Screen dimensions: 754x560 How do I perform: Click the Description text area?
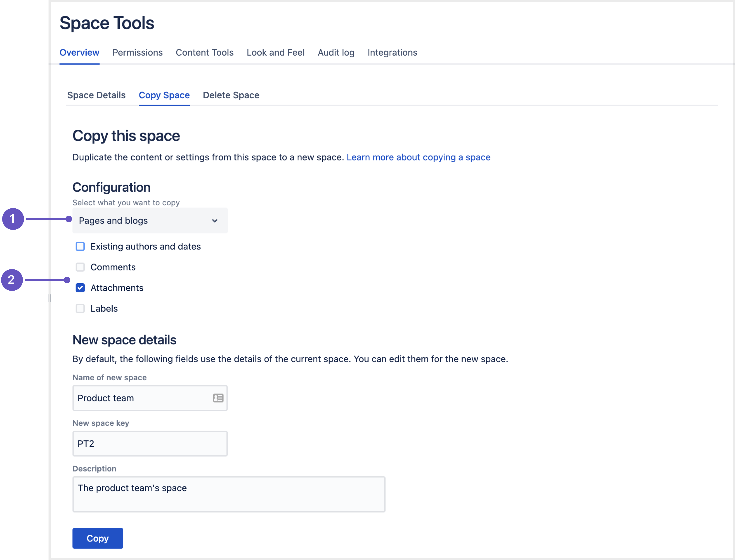pos(229,494)
